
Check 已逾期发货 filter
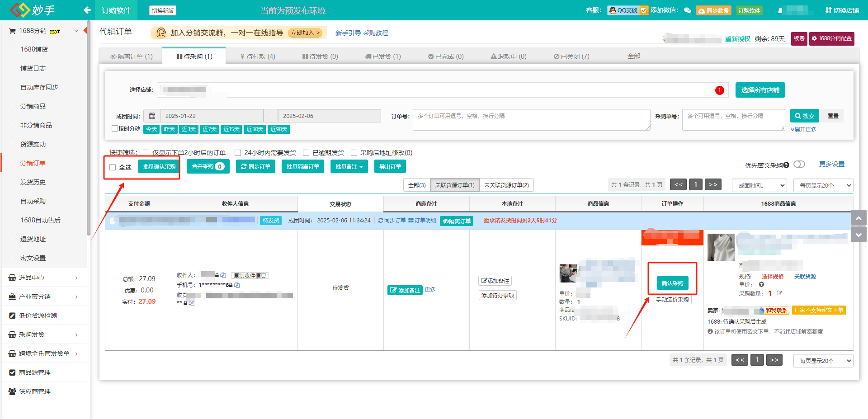306,153
